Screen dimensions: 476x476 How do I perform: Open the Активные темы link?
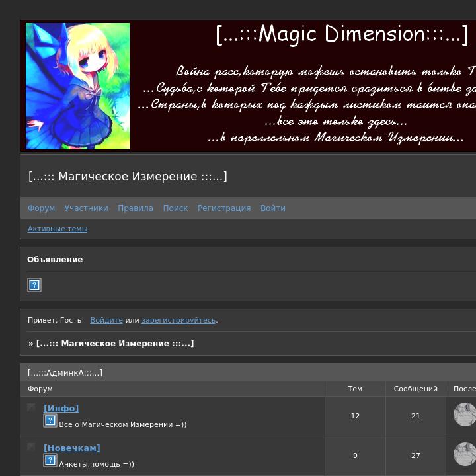pos(58,229)
